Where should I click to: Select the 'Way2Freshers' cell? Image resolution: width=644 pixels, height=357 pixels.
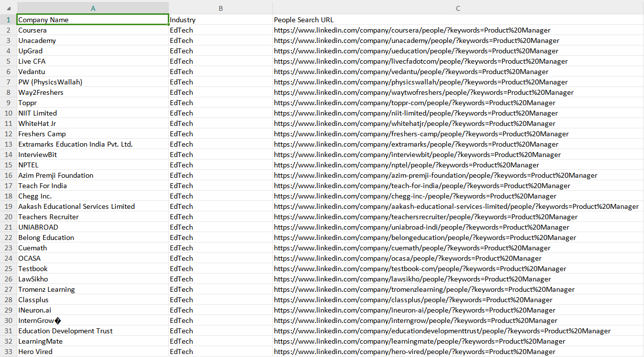(x=93, y=92)
